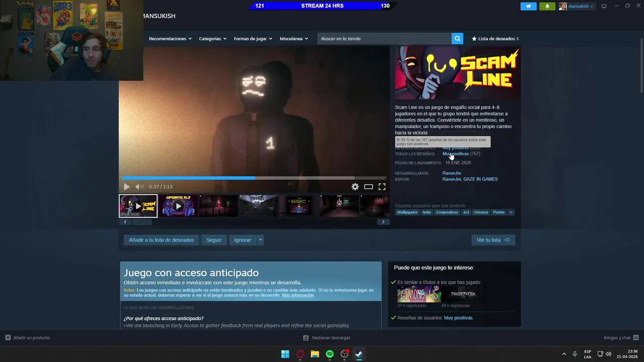Enter Big Picture mode monitor icon
Screen dimensions: 644x362
pyautogui.click(x=604, y=6)
